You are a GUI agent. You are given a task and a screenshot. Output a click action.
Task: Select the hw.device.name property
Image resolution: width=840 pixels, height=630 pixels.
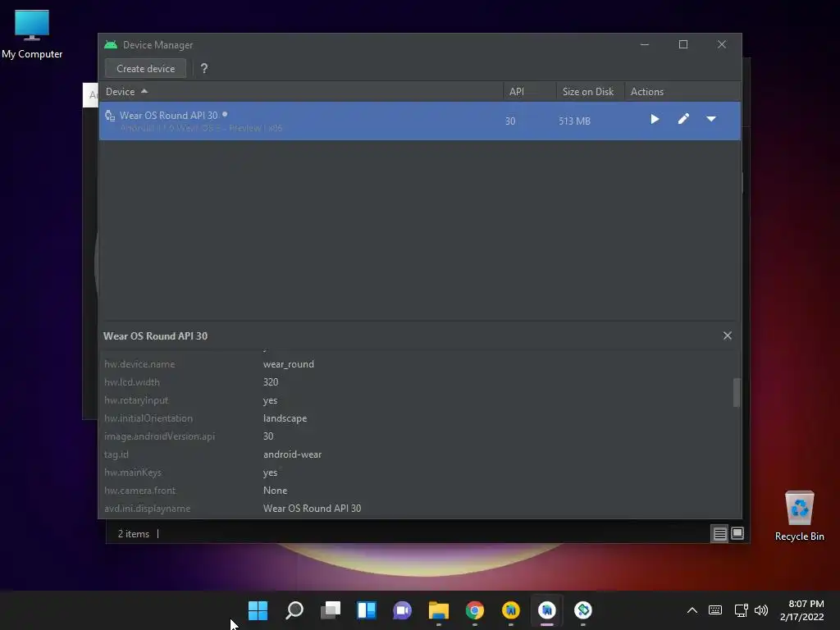(139, 363)
